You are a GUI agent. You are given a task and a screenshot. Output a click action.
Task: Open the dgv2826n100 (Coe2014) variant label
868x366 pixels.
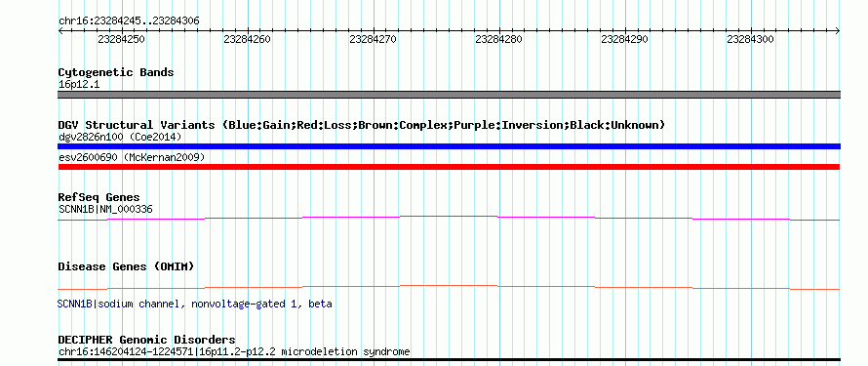click(x=120, y=137)
